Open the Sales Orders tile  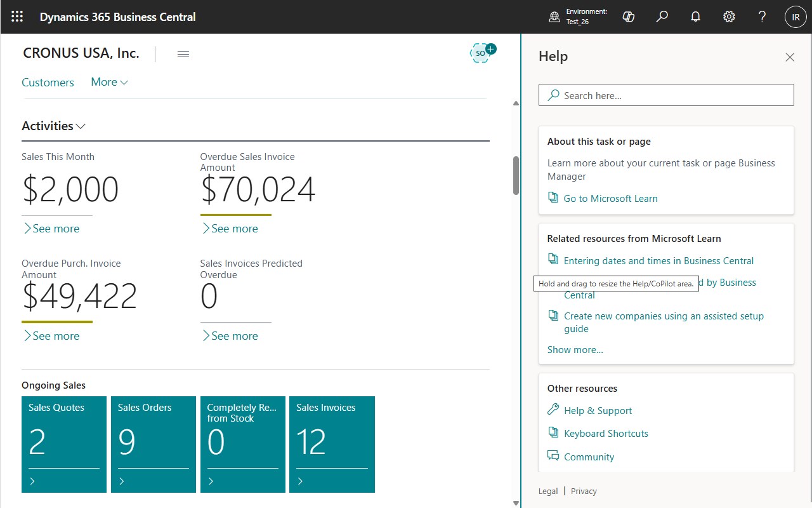tap(154, 444)
